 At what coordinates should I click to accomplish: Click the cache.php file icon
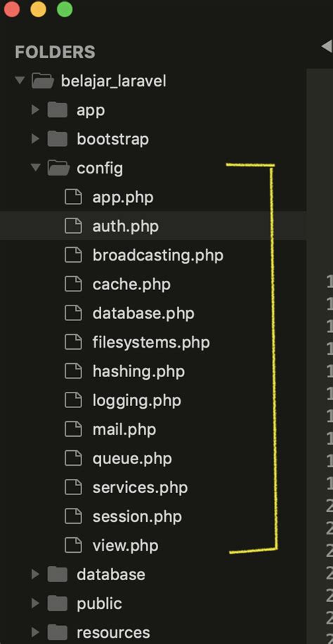pos(73,284)
